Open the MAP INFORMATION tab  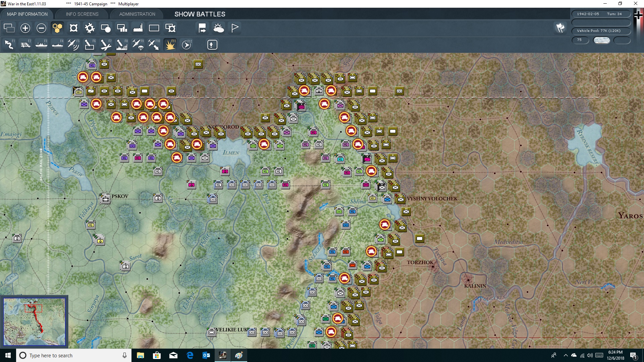point(27,14)
